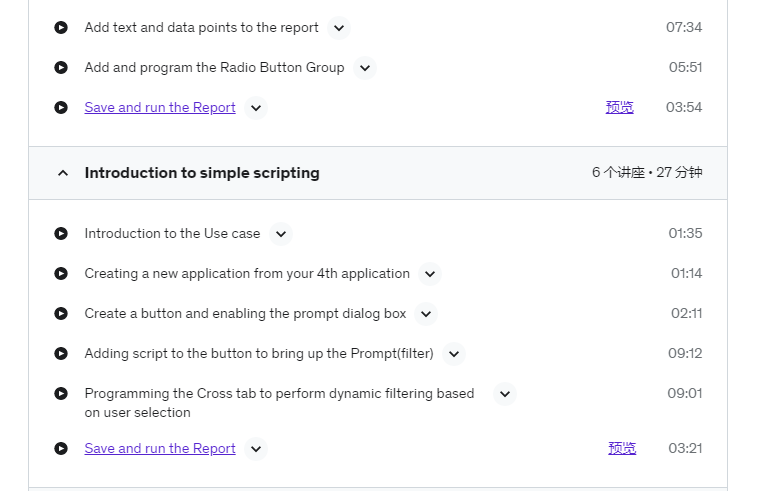Expand details of 'Add and program the Radio Button Group'

pos(365,68)
